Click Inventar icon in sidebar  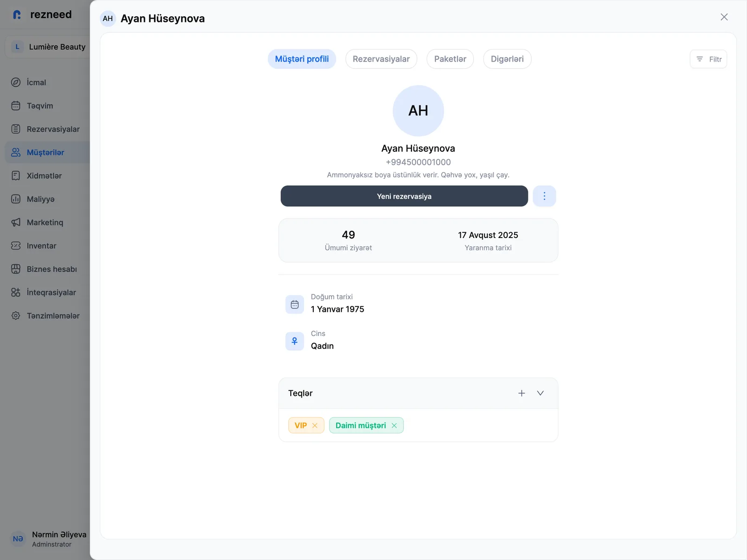point(16,245)
